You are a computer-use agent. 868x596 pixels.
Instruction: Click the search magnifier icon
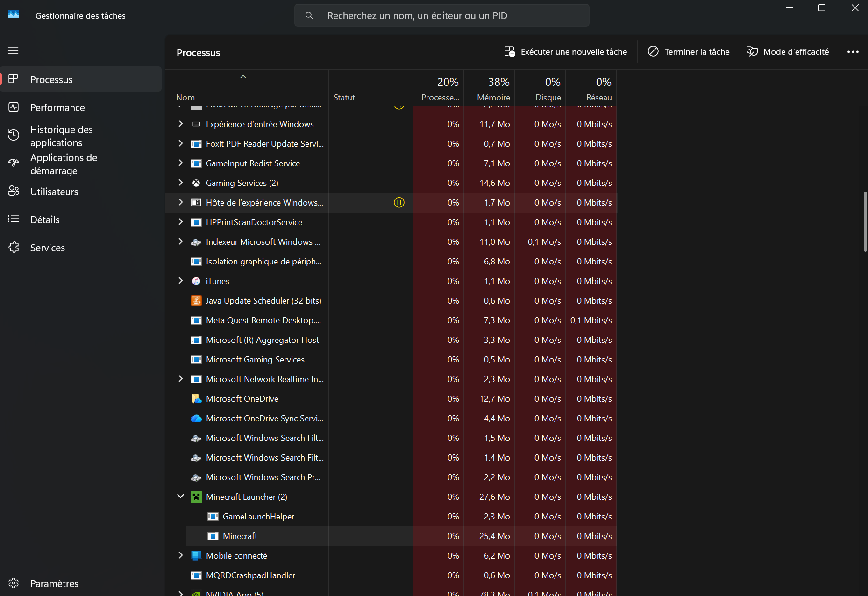point(309,15)
